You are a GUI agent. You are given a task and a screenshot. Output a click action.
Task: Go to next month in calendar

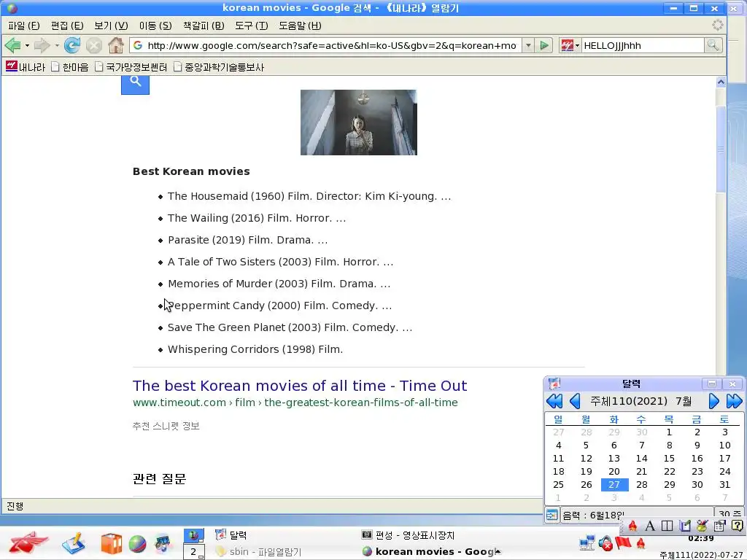coord(713,401)
